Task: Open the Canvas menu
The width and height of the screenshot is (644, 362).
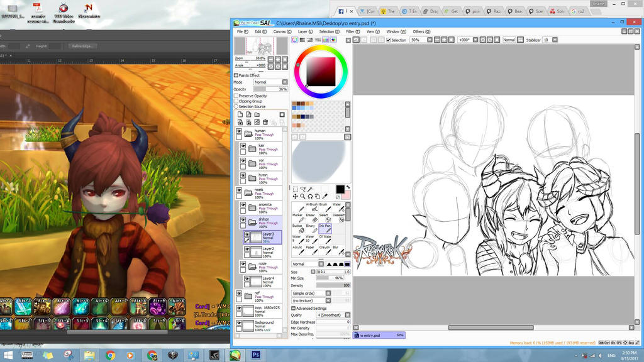Action: pos(282,31)
